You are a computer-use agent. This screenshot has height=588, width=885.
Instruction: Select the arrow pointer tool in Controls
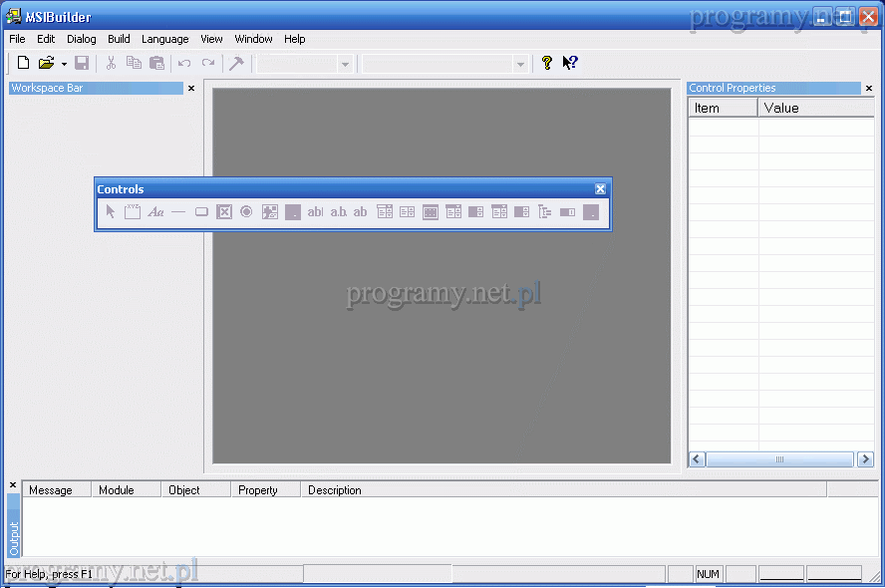[111, 211]
